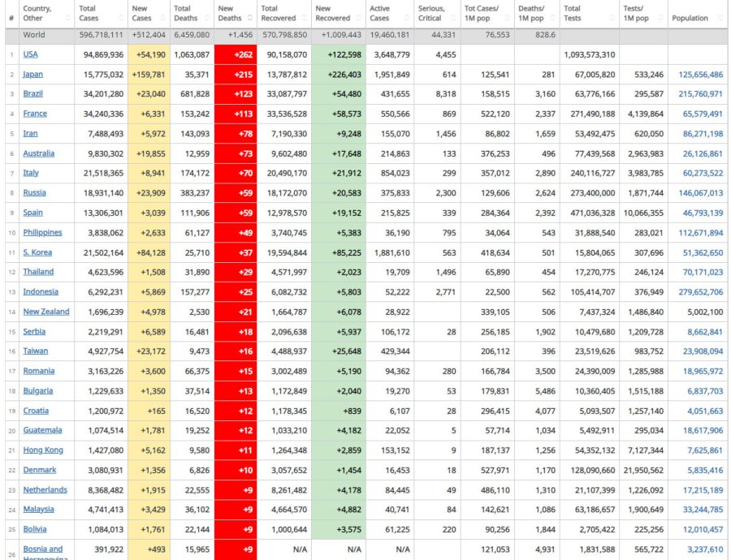The height and width of the screenshot is (560, 731).
Task: Open the USA country link
Action: point(30,54)
